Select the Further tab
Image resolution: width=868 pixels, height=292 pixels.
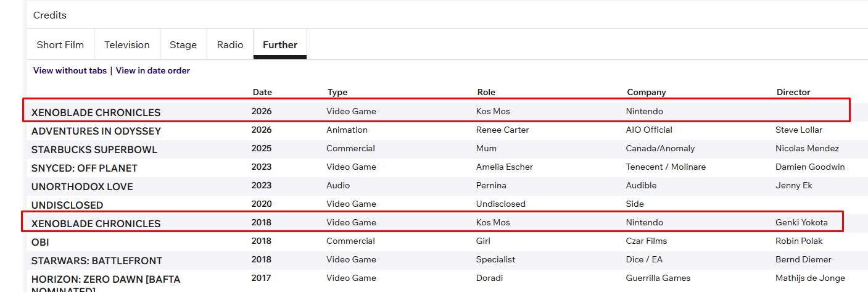point(280,44)
